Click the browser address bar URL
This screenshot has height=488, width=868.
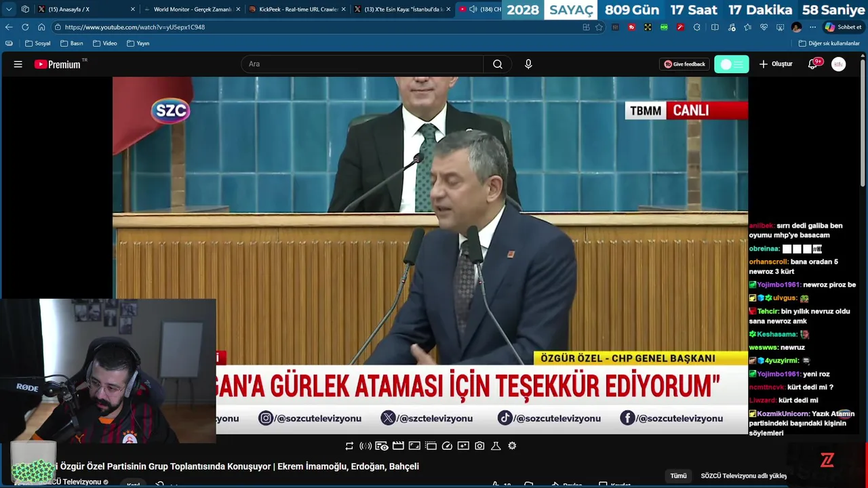134,27
